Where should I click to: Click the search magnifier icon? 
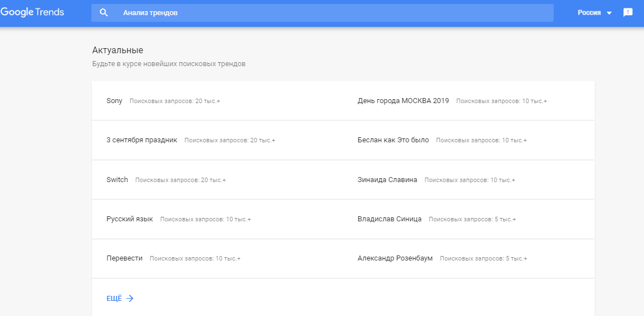coord(104,12)
